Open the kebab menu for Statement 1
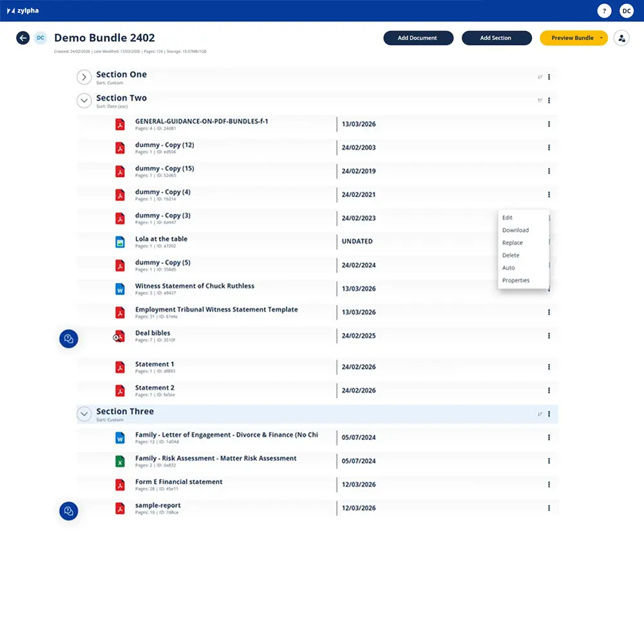The width and height of the screenshot is (644, 644). click(x=549, y=366)
